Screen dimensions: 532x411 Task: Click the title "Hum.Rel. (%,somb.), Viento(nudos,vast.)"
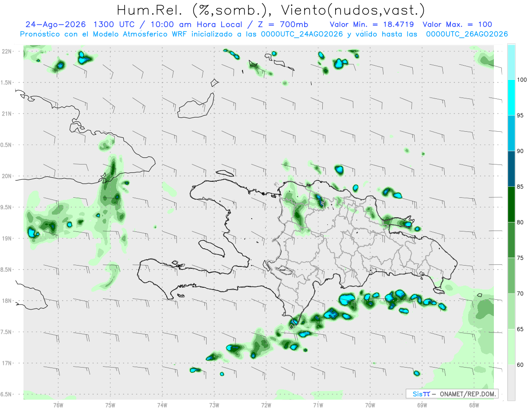270,10
